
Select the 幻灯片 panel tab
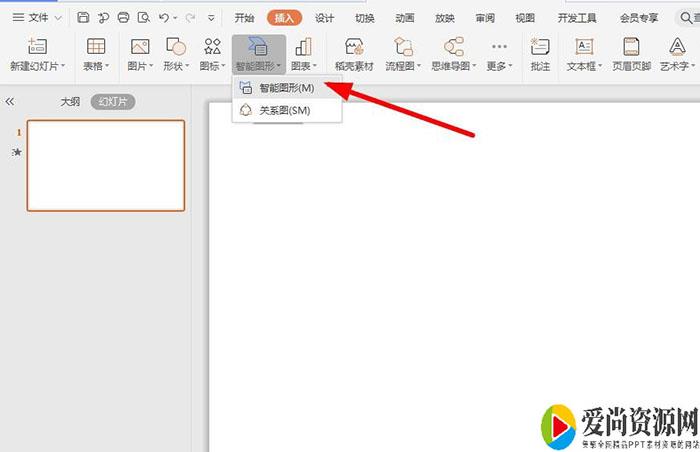pos(112,102)
